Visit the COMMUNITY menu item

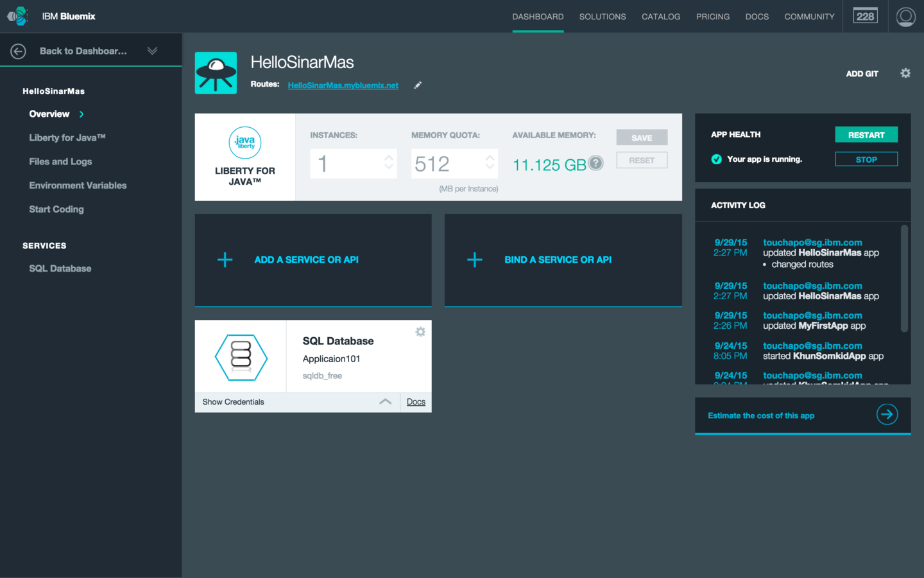(809, 17)
